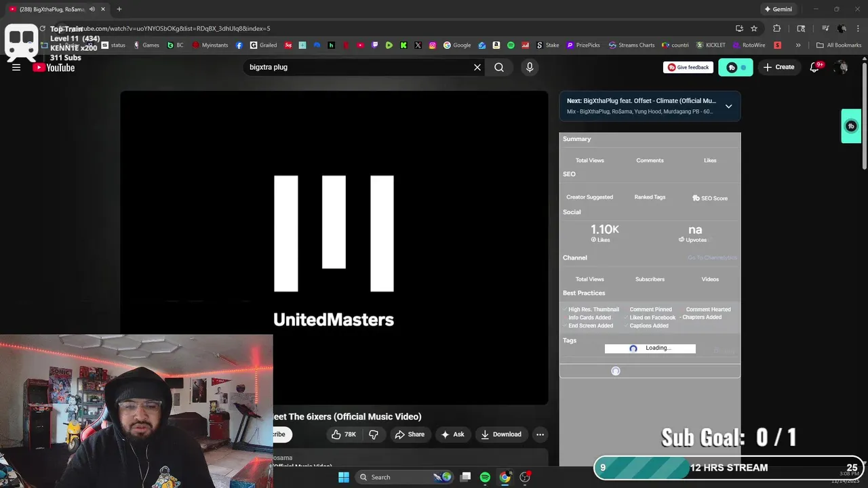Clear the search text with the X
The image size is (868, 488).
point(477,67)
